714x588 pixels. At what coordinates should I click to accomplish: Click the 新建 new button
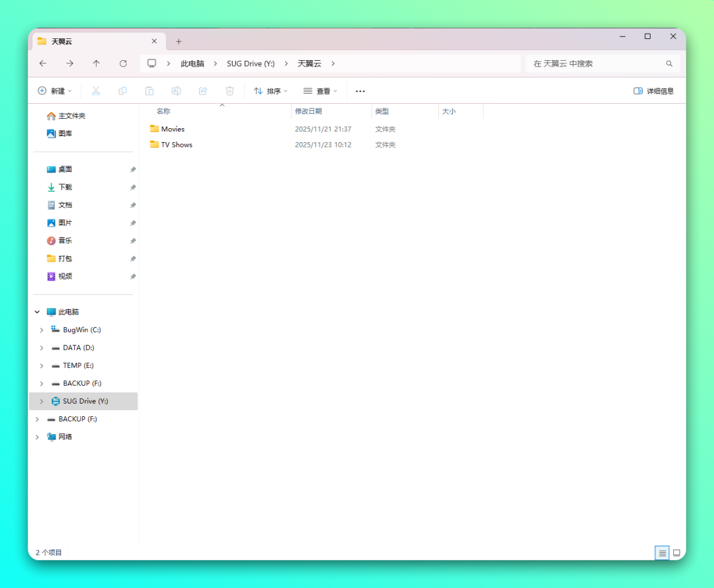(x=52, y=91)
